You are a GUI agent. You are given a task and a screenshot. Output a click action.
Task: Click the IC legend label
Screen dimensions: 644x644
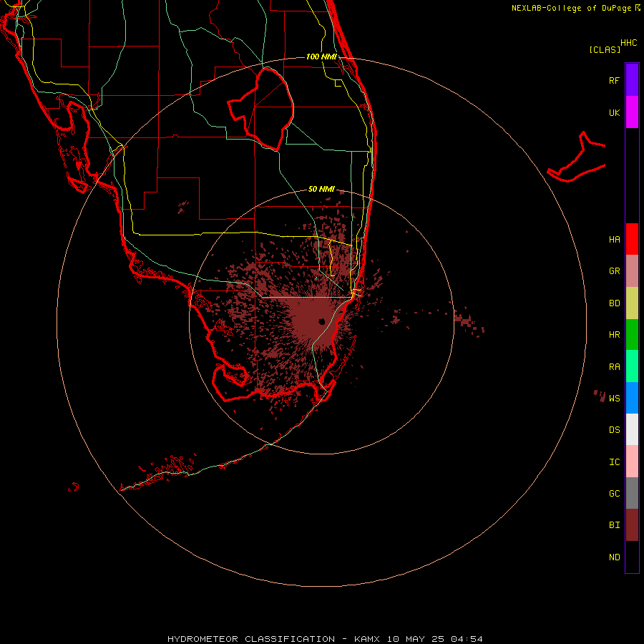point(614,462)
